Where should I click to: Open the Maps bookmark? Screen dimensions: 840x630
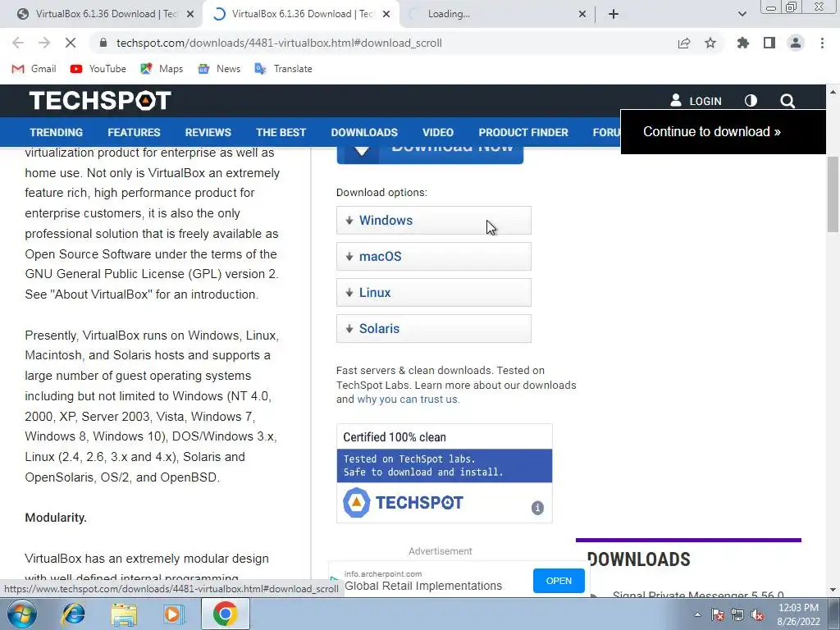coord(162,69)
